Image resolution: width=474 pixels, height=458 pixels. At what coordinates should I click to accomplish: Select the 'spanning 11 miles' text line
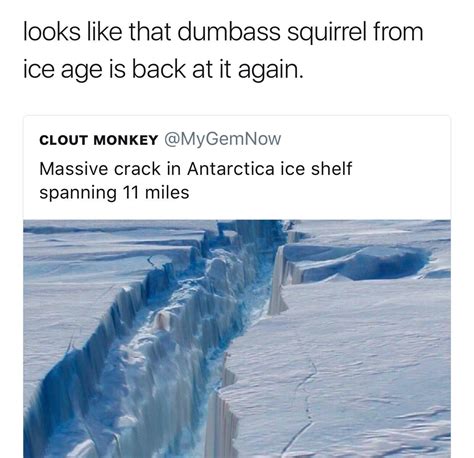[x=114, y=193]
